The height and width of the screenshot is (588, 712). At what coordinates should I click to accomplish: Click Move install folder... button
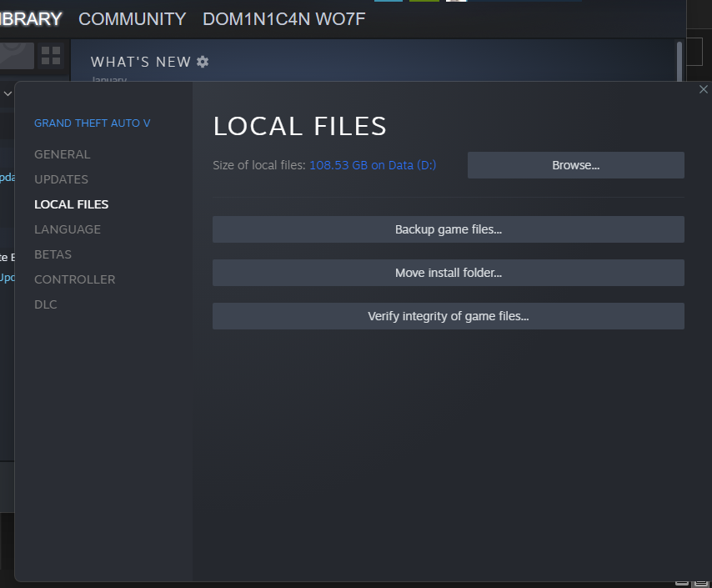click(449, 273)
